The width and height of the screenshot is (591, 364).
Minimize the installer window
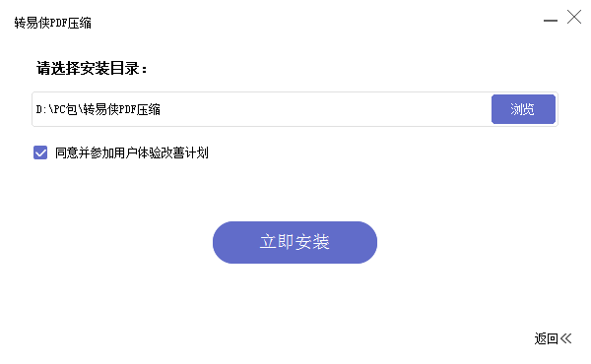(x=551, y=21)
